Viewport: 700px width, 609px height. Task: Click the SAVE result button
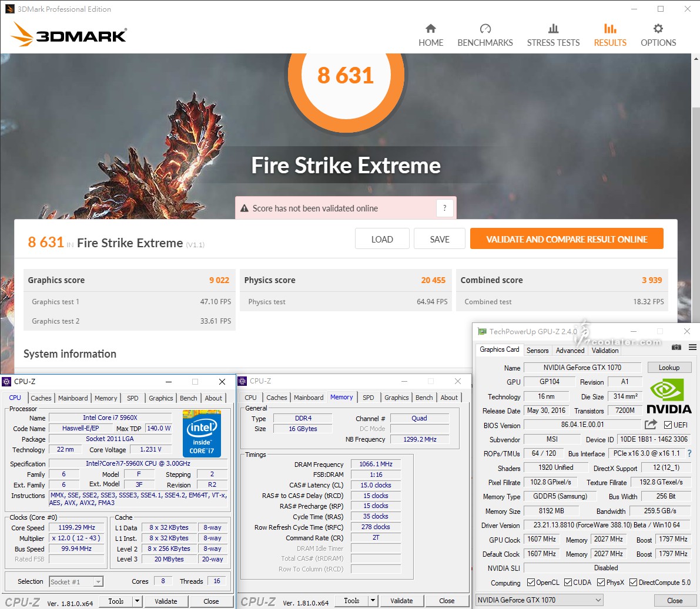pos(440,239)
